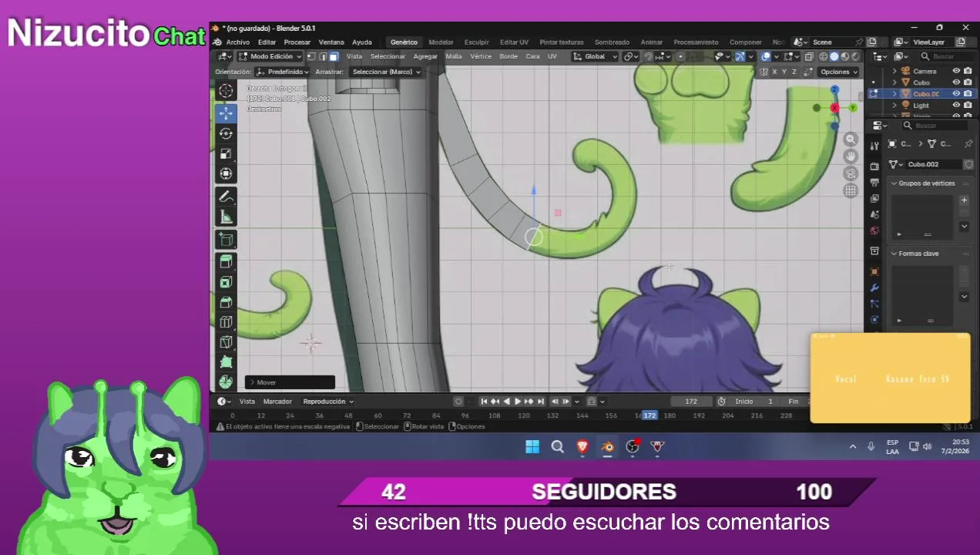Open the Opciones dropdown
The image size is (980, 555).
[x=839, y=72]
